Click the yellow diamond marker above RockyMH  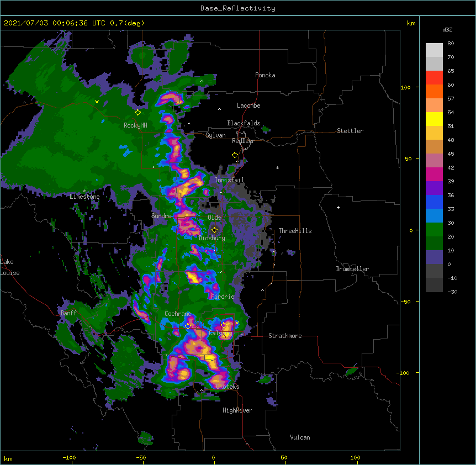[138, 113]
